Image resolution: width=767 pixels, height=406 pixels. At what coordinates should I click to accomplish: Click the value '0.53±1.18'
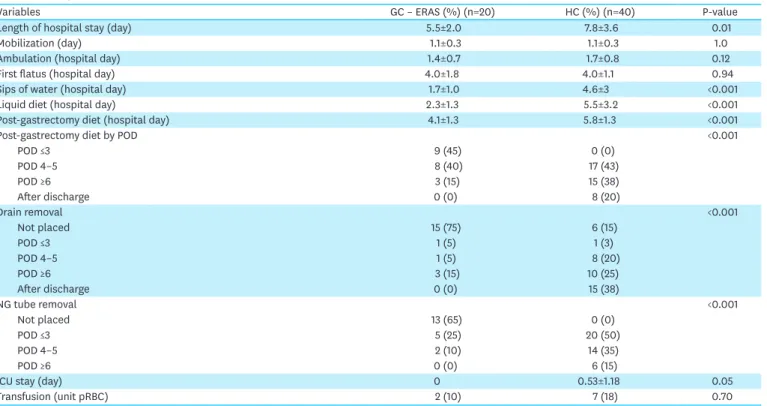(x=598, y=381)
